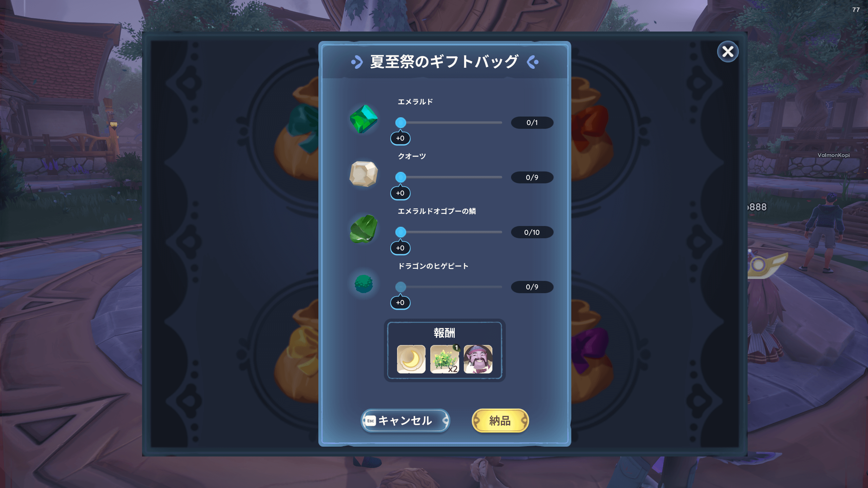Click the ドラゴンのヒゲピート slider handle

coord(400,287)
